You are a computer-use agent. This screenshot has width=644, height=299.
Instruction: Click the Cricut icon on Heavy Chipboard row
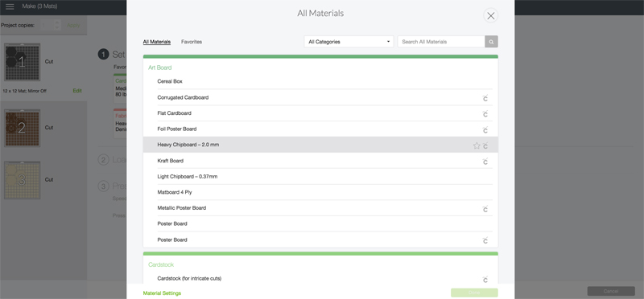pos(485,145)
